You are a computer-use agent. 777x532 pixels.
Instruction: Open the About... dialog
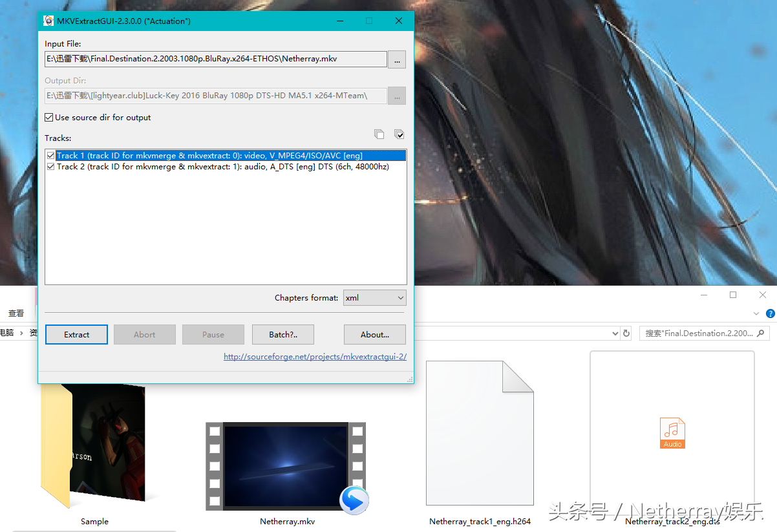point(375,334)
